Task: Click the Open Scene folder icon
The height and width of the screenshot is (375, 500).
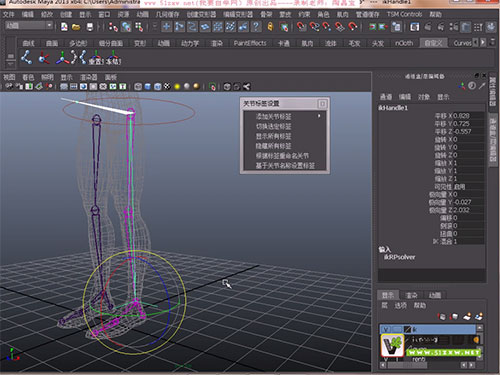Action: click(x=76, y=27)
